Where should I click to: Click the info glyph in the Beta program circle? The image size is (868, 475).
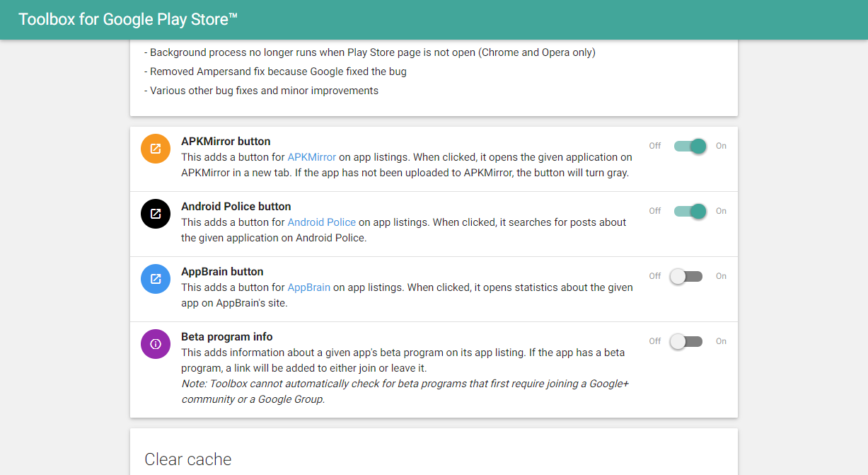pyautogui.click(x=156, y=344)
